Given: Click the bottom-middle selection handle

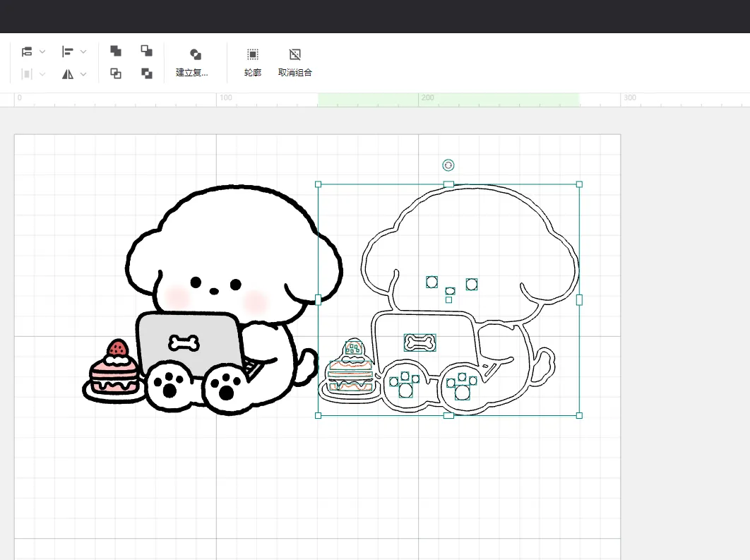Looking at the screenshot, I should pos(448,415).
